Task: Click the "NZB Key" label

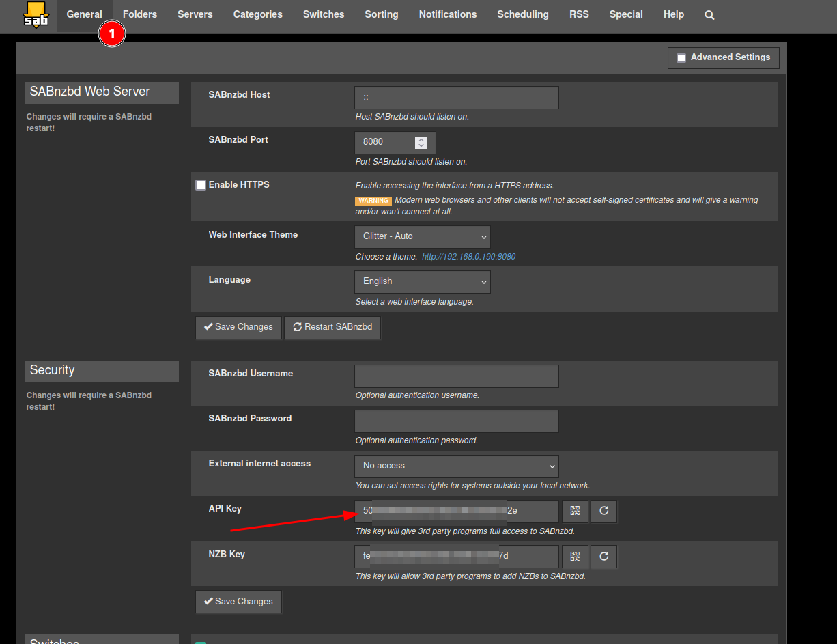Action: tap(227, 555)
